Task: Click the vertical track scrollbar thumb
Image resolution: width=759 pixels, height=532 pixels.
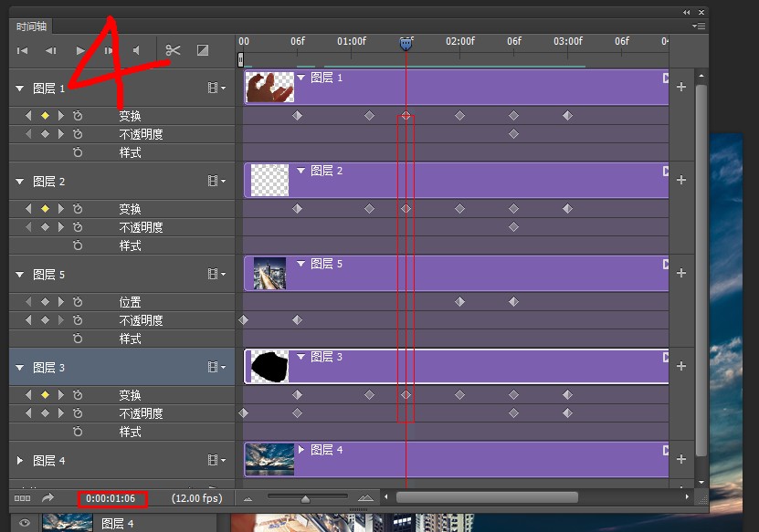Action: [701, 271]
